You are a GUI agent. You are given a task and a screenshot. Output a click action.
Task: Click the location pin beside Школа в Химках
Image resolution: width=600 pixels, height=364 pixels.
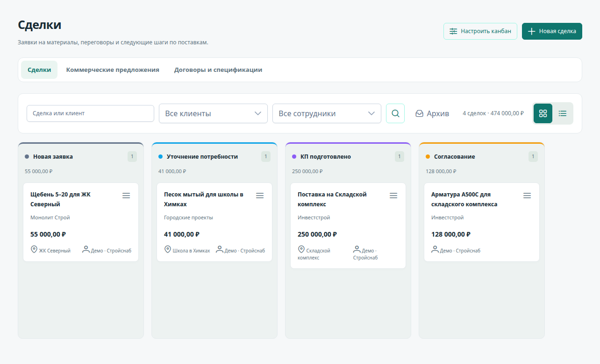click(168, 250)
